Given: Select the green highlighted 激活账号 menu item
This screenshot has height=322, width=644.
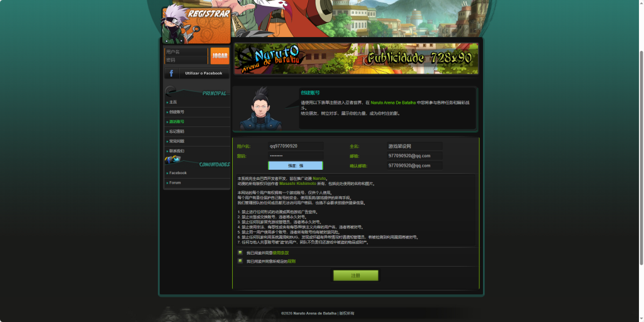Looking at the screenshot, I should tap(177, 121).
